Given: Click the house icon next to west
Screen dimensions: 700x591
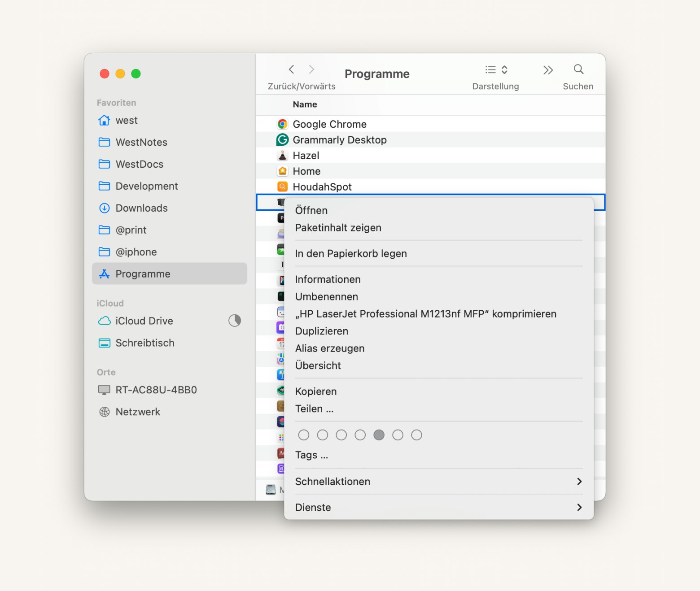Looking at the screenshot, I should click(104, 120).
